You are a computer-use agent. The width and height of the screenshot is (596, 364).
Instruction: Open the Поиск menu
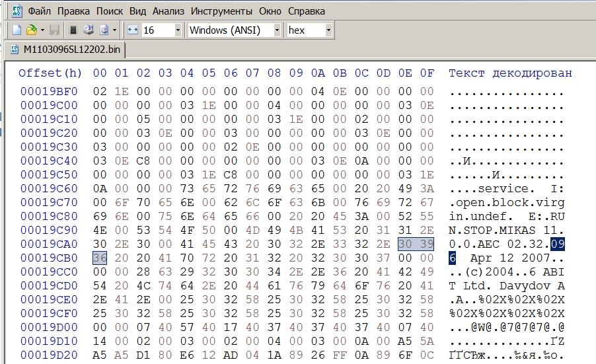pyautogui.click(x=110, y=11)
